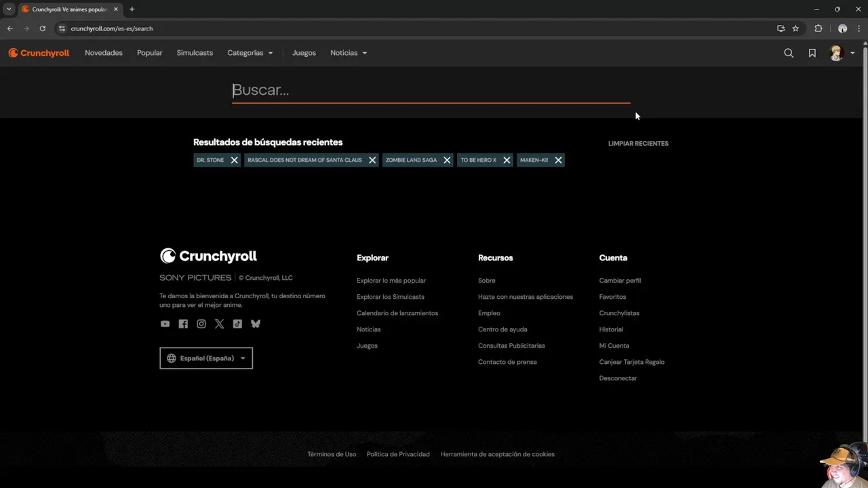Remove Rascal Does Not Dream of Santa Claus search
The width and height of the screenshot is (868, 488).
372,160
